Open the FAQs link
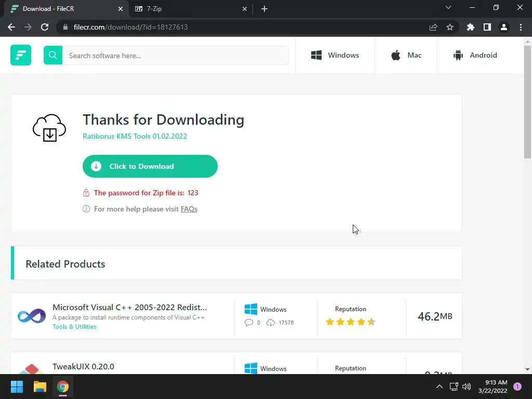The image size is (532, 399). pyautogui.click(x=189, y=209)
